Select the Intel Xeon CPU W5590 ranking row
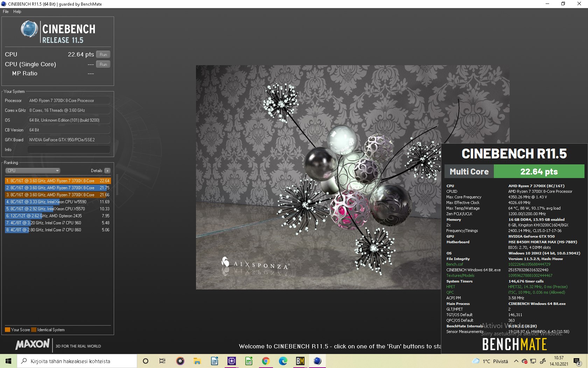This screenshot has width=588, height=368. point(58,202)
